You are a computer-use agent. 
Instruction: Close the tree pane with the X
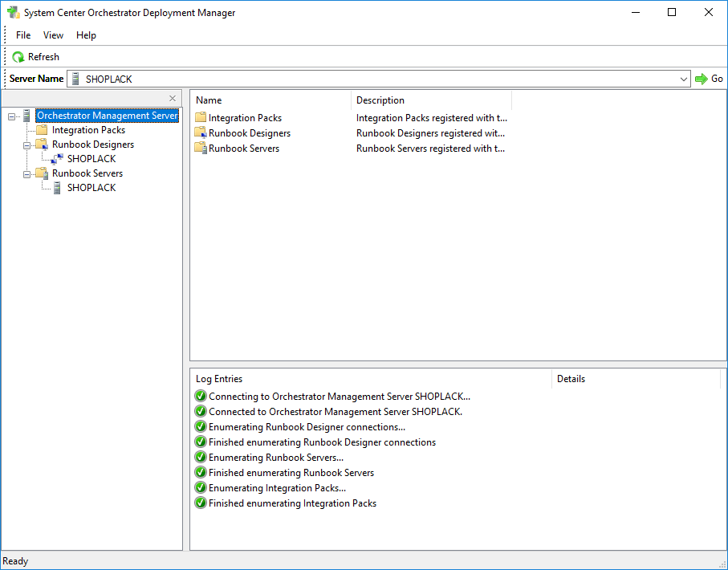[x=173, y=98]
